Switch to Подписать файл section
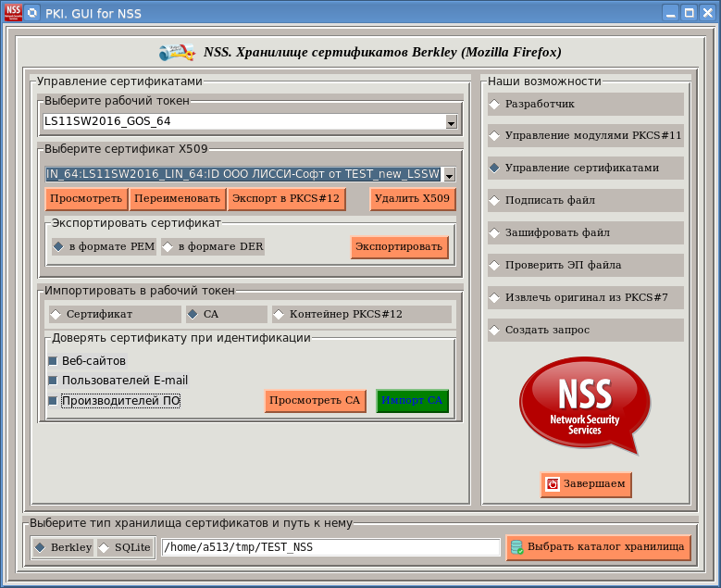Image resolution: width=721 pixels, height=588 pixels. (x=494, y=200)
